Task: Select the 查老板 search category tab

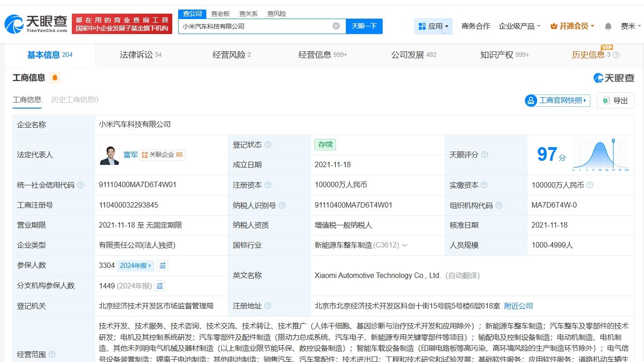Action: [x=220, y=13]
